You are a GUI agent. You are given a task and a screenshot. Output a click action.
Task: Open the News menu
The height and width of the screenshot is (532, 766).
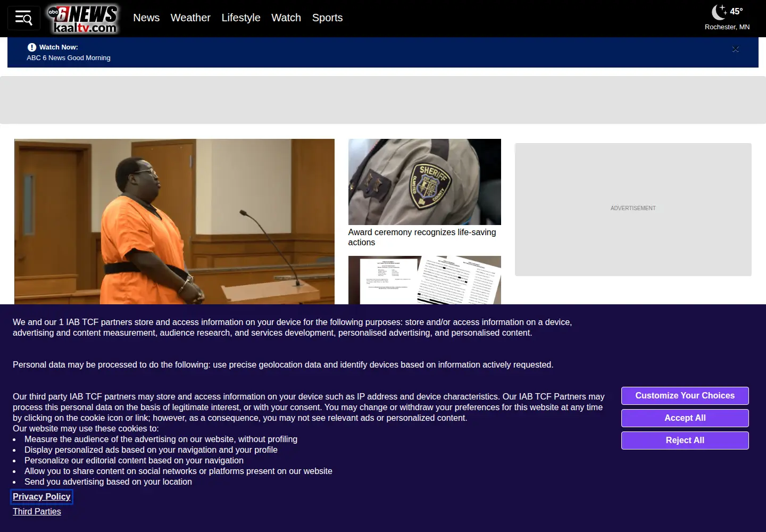(x=146, y=18)
